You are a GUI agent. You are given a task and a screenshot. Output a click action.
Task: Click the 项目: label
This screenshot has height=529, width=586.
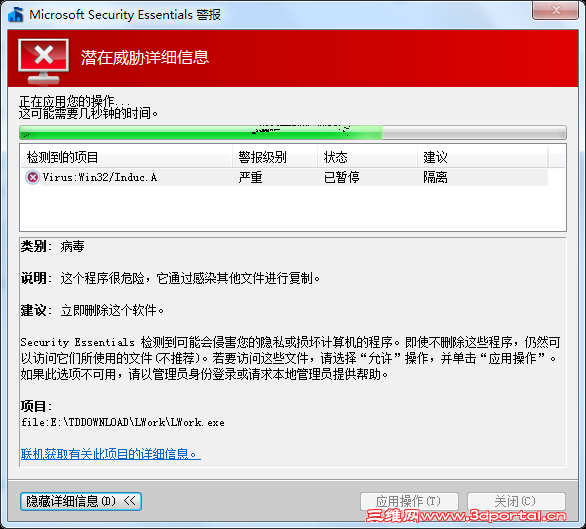36,406
